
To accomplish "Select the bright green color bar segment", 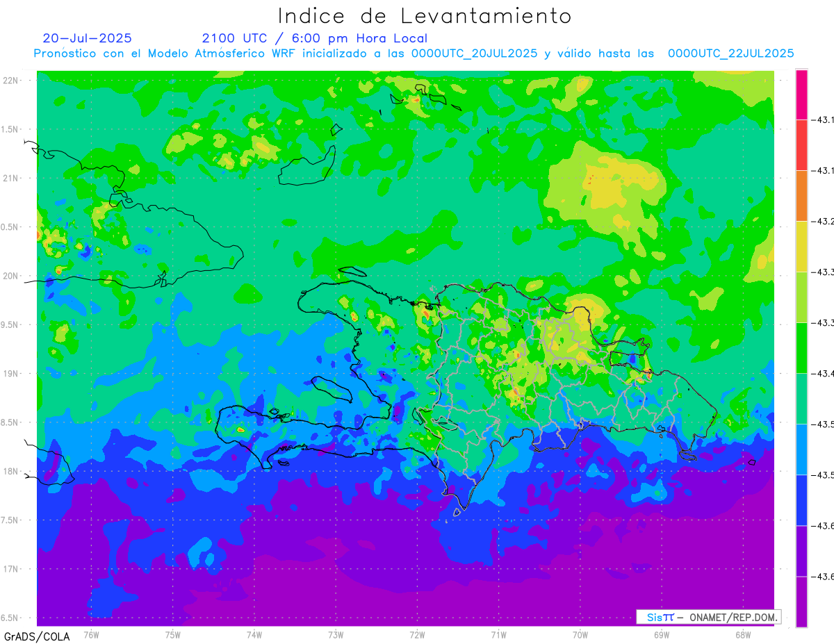I will pos(801,348).
